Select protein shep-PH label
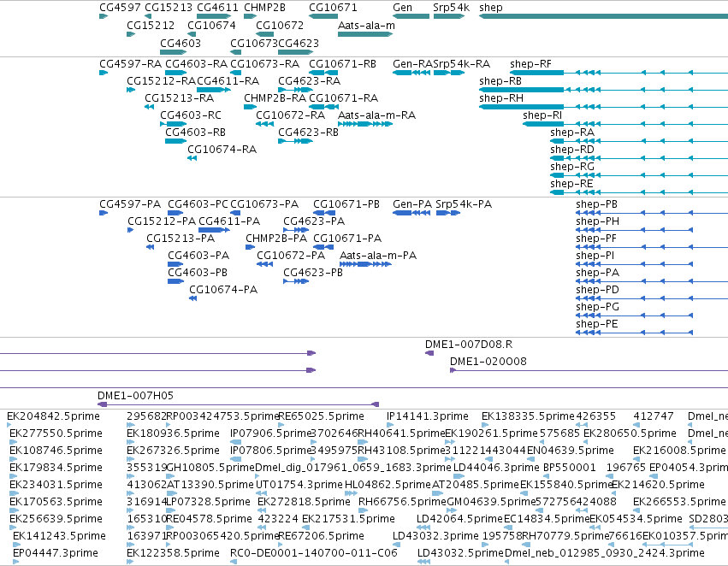The height and width of the screenshot is (566, 728). [x=597, y=221]
